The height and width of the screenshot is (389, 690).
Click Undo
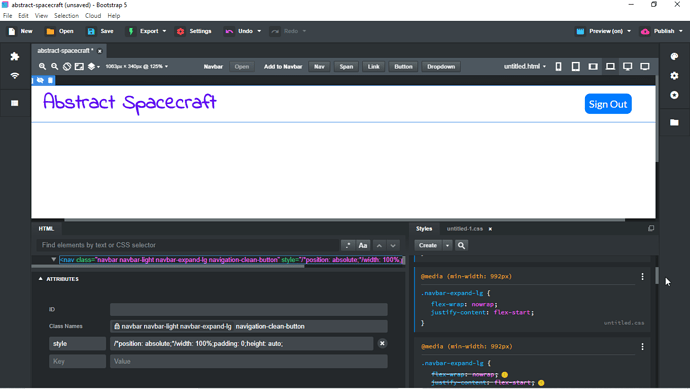(x=239, y=31)
